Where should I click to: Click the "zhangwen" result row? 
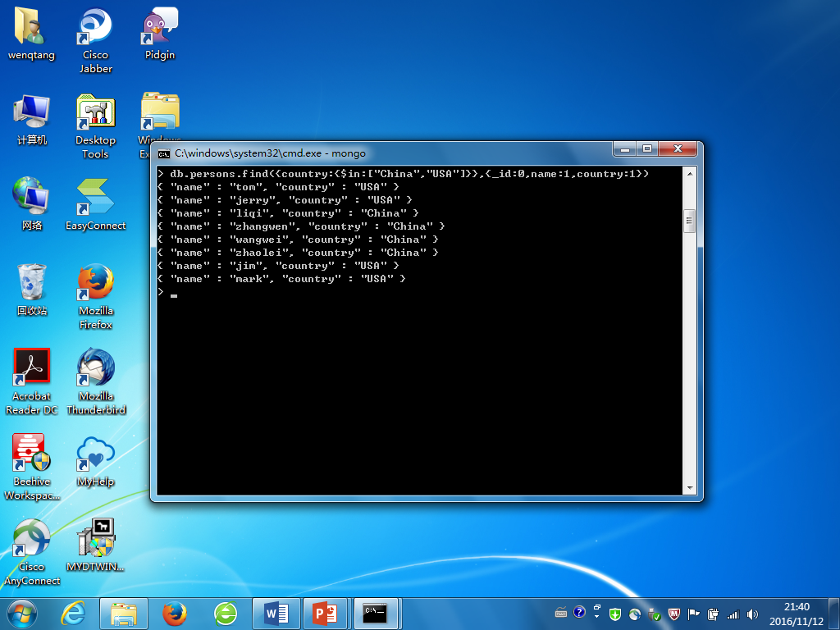[x=301, y=226]
